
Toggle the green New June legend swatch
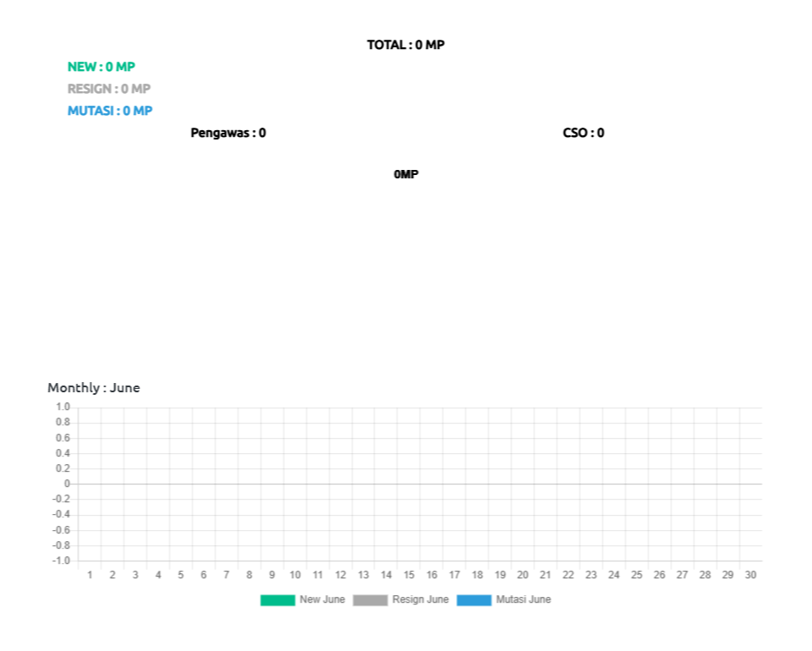277,599
